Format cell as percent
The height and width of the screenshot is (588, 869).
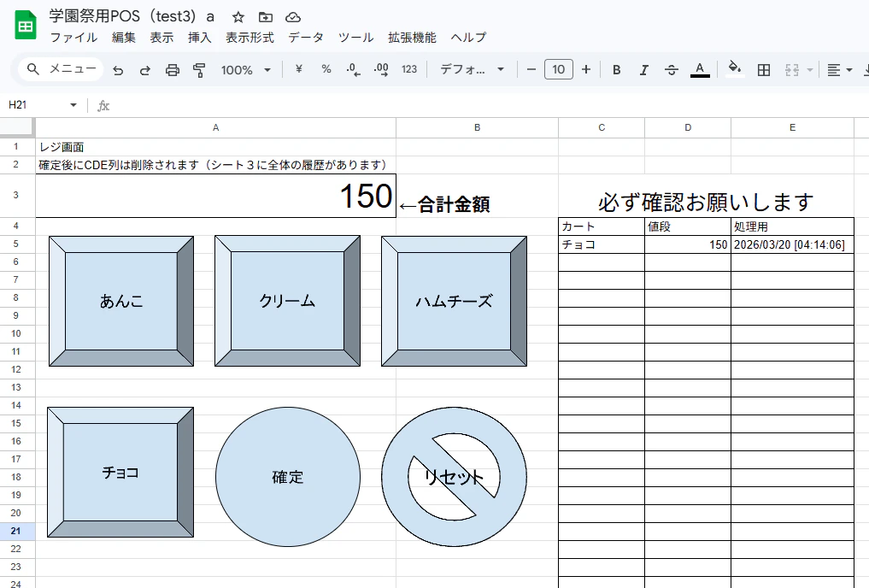[326, 69]
